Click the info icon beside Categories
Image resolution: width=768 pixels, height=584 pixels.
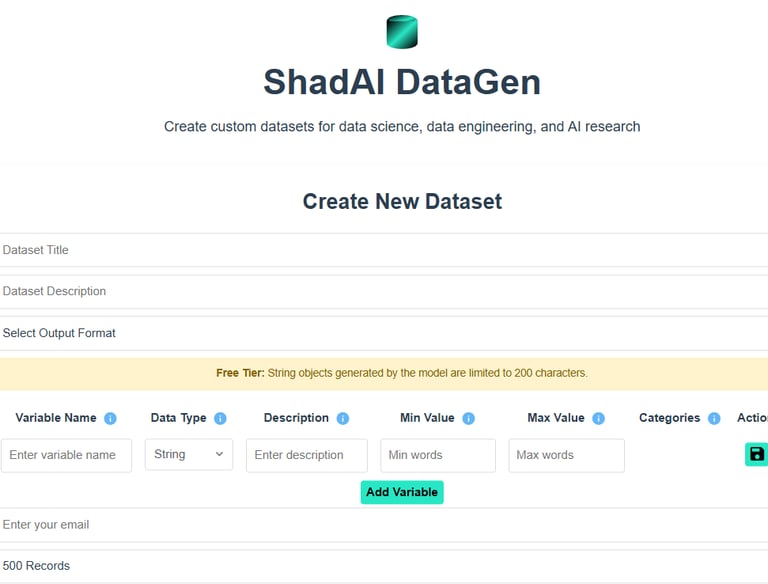[714, 419]
